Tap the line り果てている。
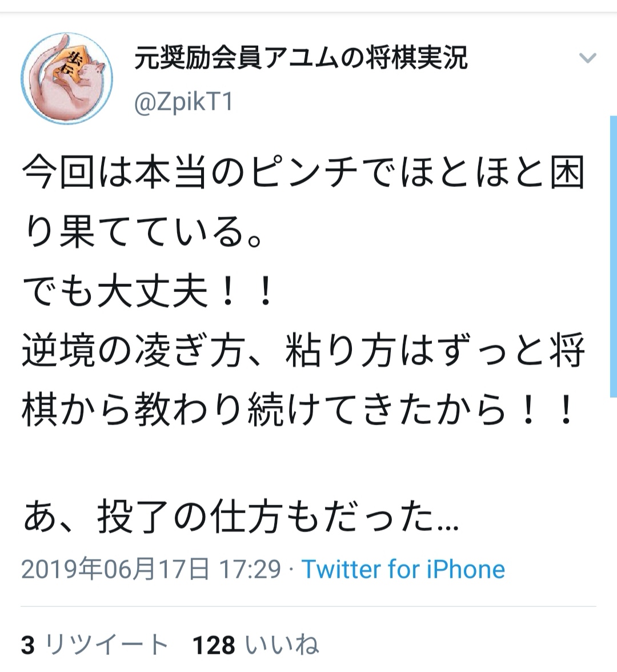This screenshot has height=672, width=617. (x=142, y=232)
